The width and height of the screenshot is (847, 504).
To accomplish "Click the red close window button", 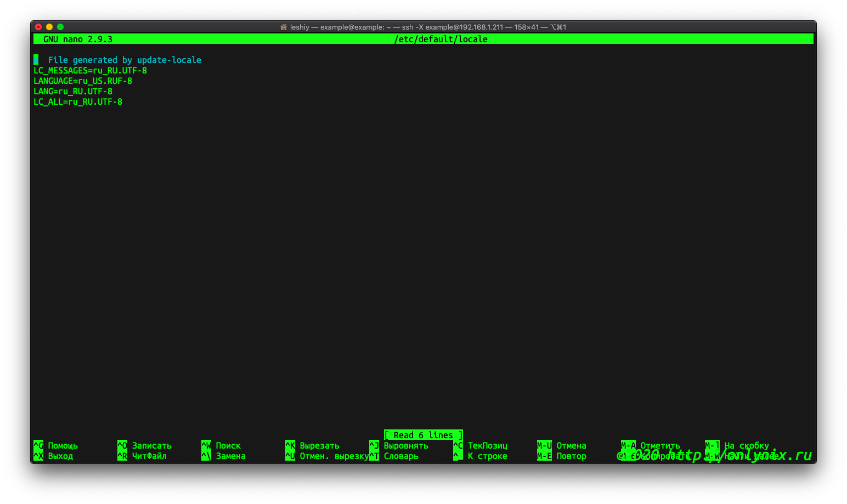I will [38, 27].
